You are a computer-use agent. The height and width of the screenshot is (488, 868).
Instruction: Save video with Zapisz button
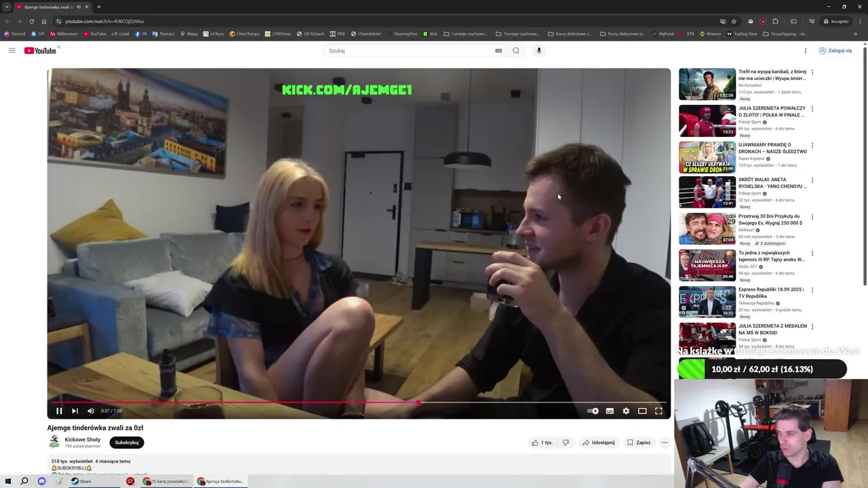click(x=639, y=443)
